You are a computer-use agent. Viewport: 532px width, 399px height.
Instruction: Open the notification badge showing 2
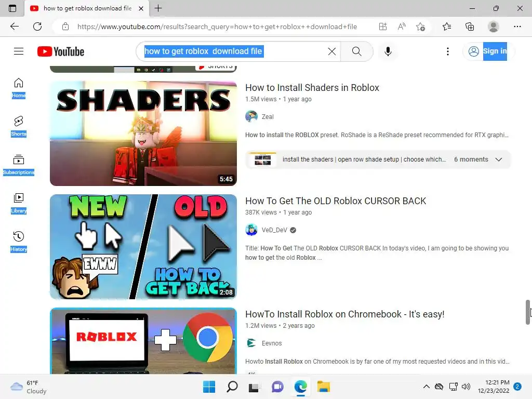click(517, 387)
